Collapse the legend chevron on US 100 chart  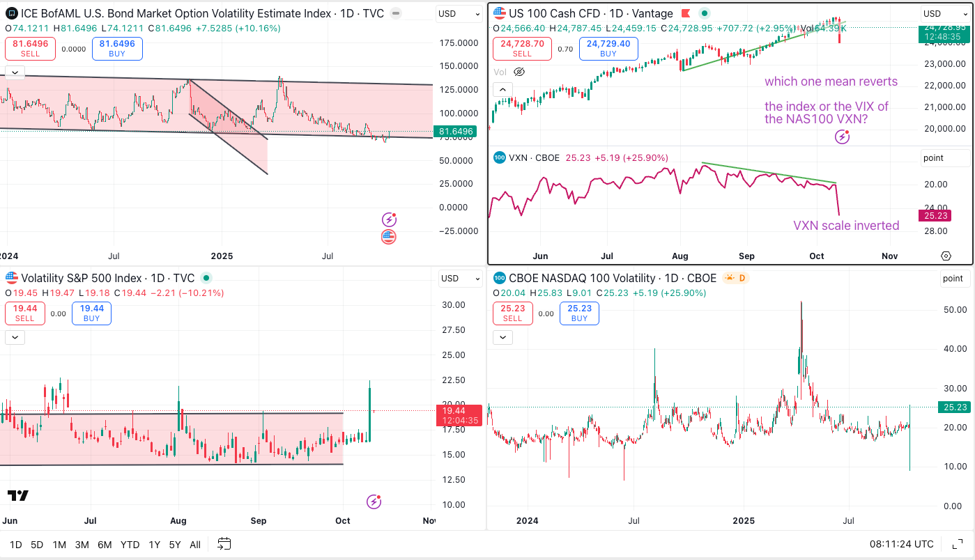click(x=503, y=89)
